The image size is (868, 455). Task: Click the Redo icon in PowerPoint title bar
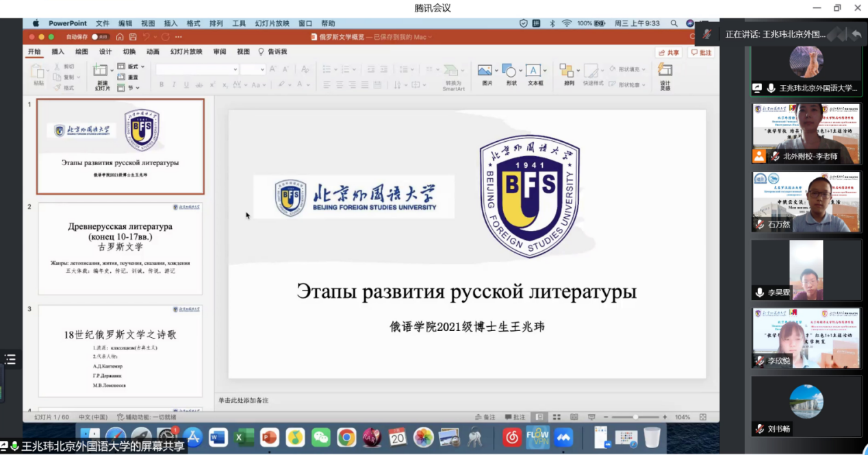point(165,37)
